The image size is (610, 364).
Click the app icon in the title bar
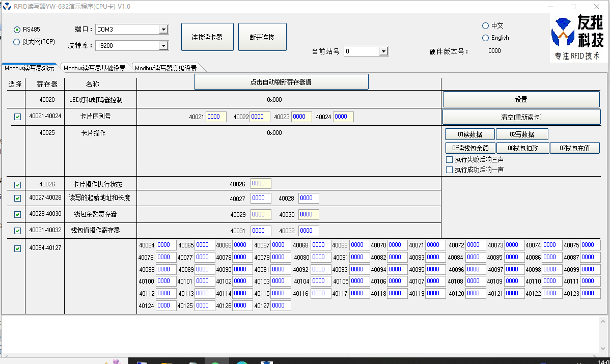pos(6,7)
